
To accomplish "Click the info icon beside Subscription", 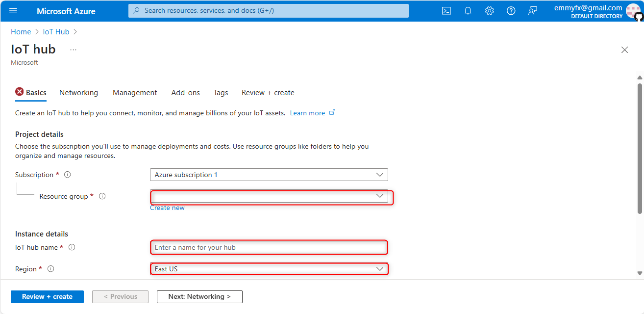I will 68,175.
